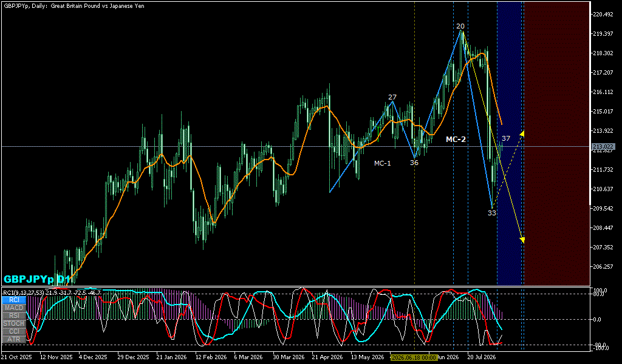Click the 218.302 price scale value
622x364 pixels.
(x=603, y=53)
